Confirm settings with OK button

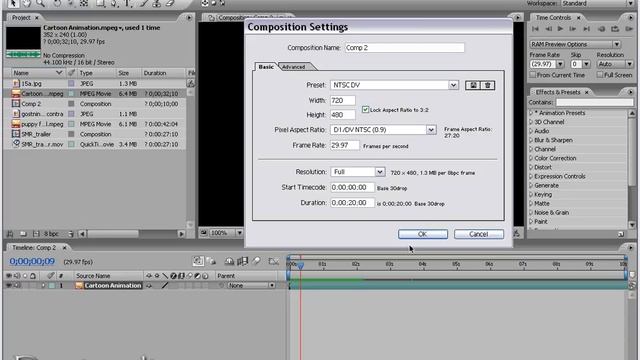(x=423, y=234)
